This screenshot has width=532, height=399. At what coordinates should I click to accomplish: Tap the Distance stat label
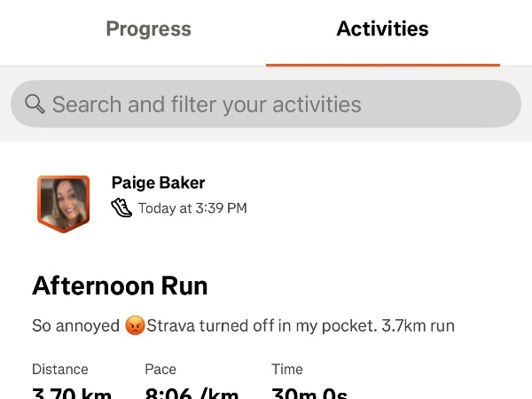point(61,369)
